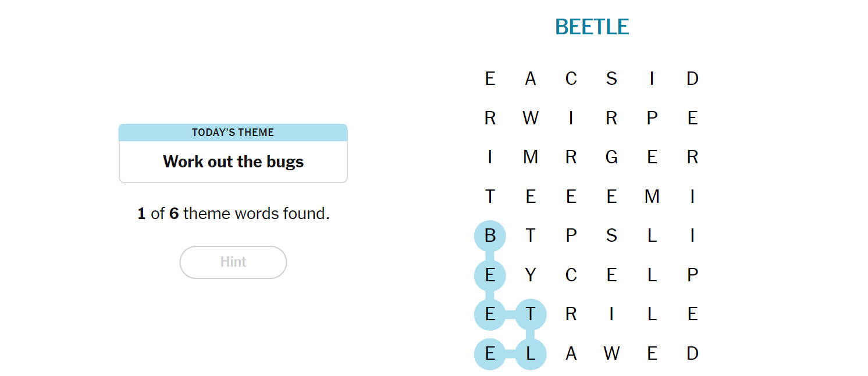Tap the highlighted letter T in BEETLE chain

(531, 314)
